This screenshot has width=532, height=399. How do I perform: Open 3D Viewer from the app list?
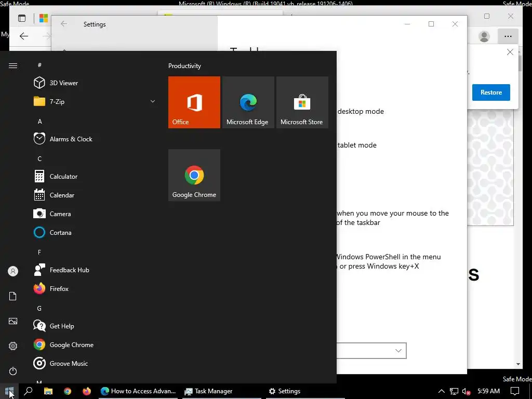tap(94, 83)
